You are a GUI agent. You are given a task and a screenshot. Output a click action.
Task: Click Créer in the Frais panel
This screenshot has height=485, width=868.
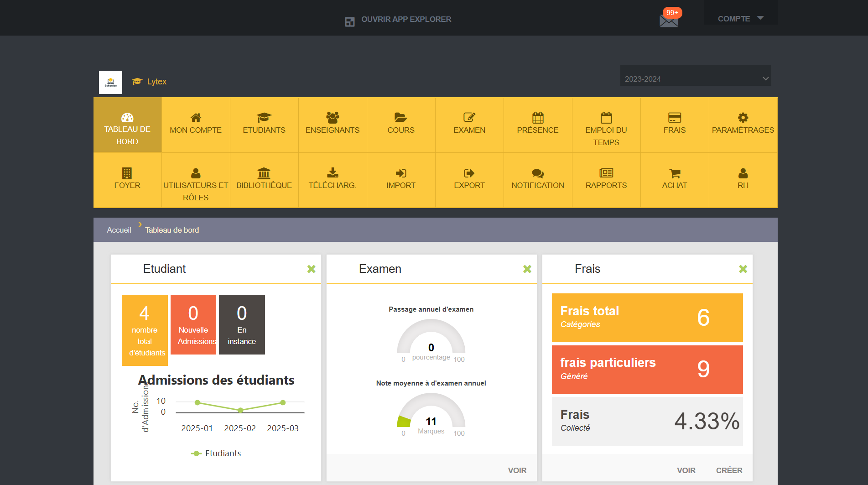[x=729, y=470]
